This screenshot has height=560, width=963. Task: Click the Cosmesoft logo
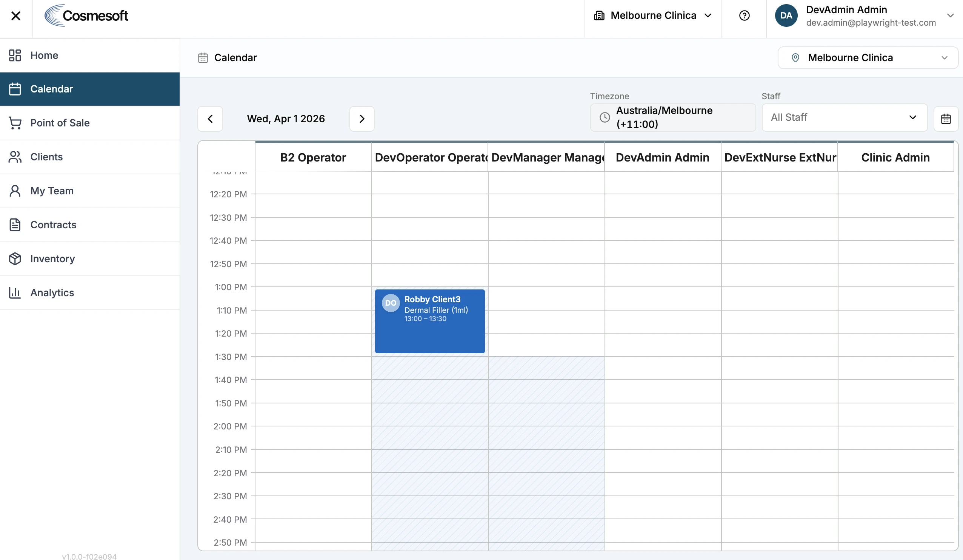[86, 16]
